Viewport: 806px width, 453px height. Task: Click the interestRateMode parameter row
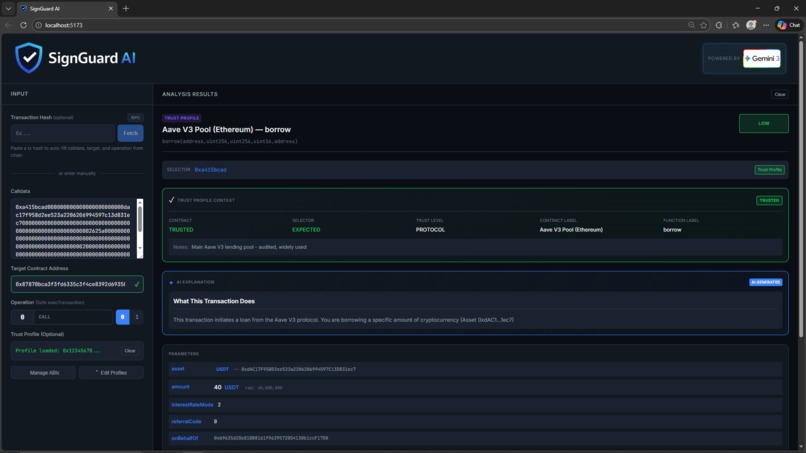475,405
